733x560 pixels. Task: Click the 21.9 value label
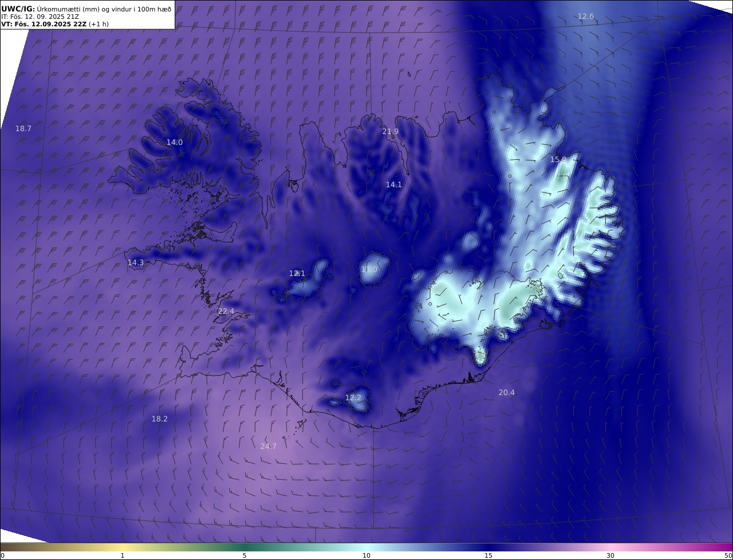(391, 132)
